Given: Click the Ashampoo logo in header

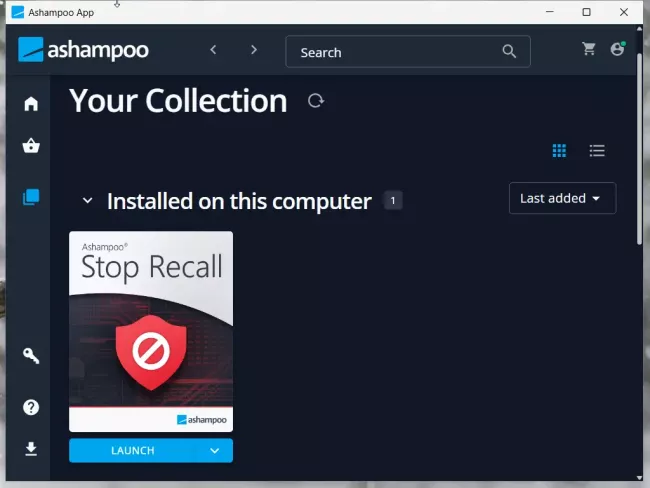Looking at the screenshot, I should [83, 50].
